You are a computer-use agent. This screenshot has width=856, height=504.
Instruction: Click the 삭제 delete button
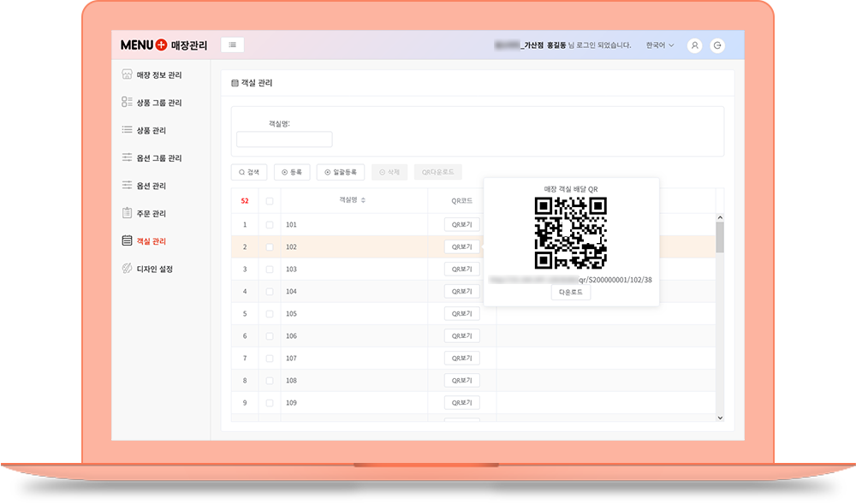click(x=389, y=172)
